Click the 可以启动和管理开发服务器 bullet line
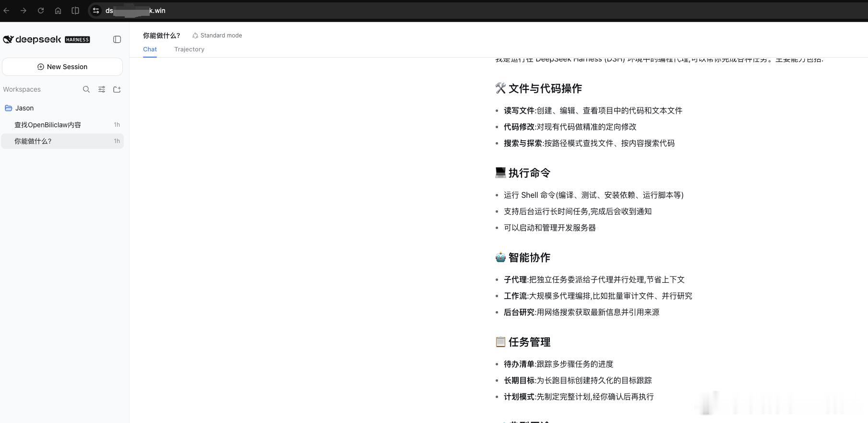This screenshot has height=423, width=868. tap(550, 228)
